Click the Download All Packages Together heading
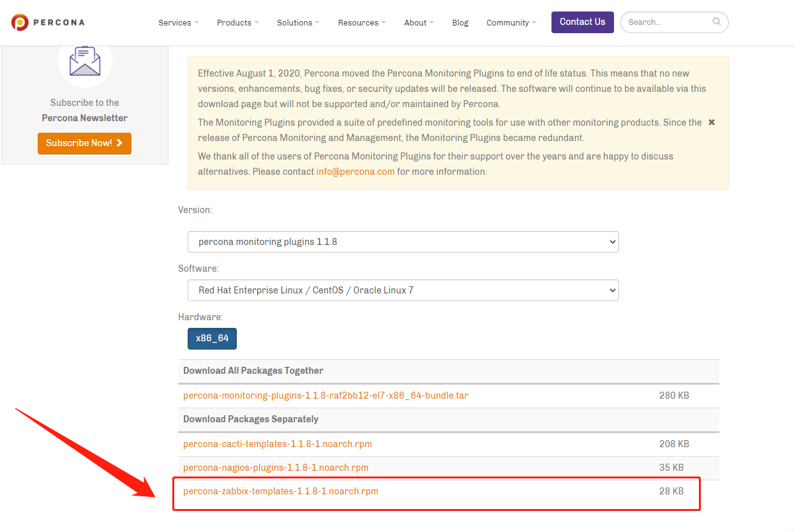This screenshot has width=794, height=532. pos(253,371)
